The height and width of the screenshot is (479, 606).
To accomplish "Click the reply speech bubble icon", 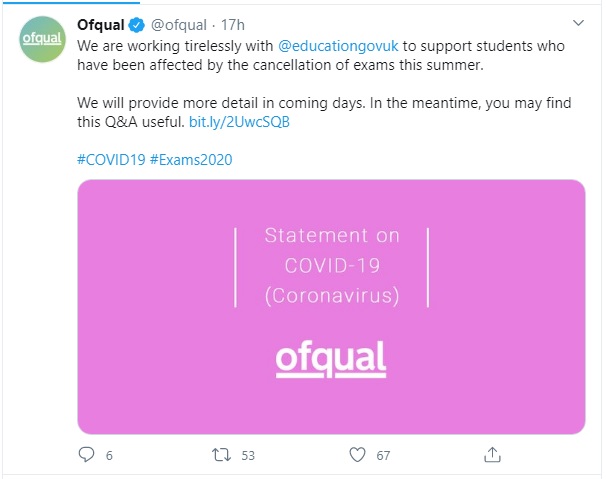I will pos(86,454).
